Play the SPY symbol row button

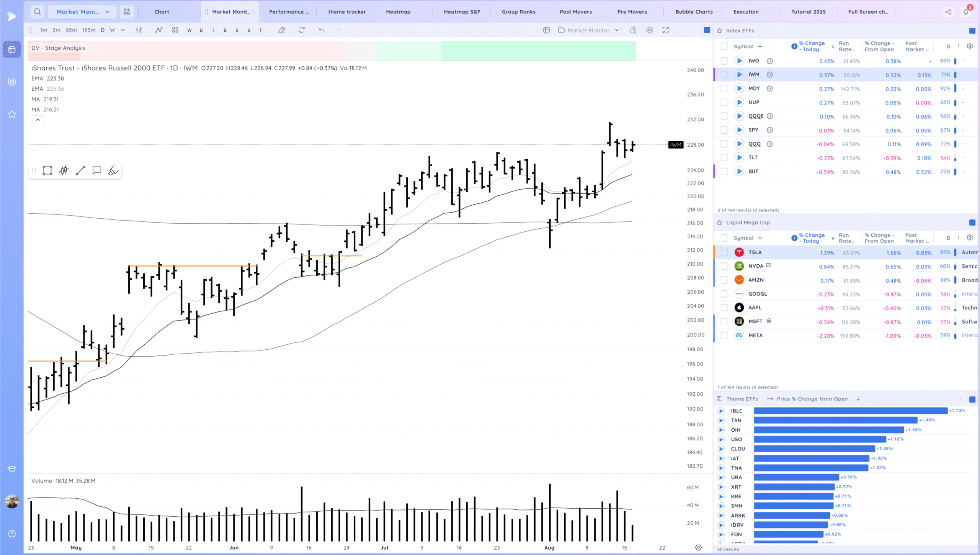tap(739, 130)
